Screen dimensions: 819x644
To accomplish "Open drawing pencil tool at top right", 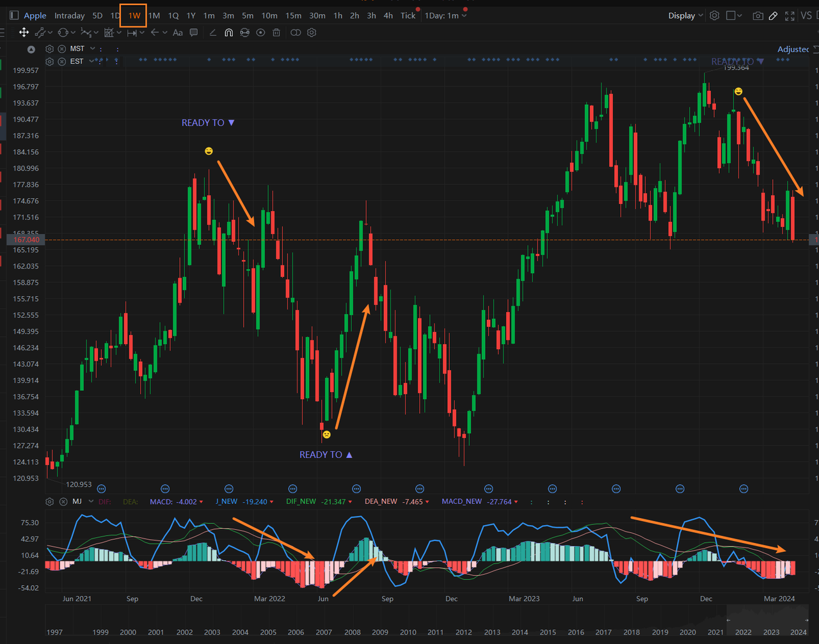I will pos(774,15).
